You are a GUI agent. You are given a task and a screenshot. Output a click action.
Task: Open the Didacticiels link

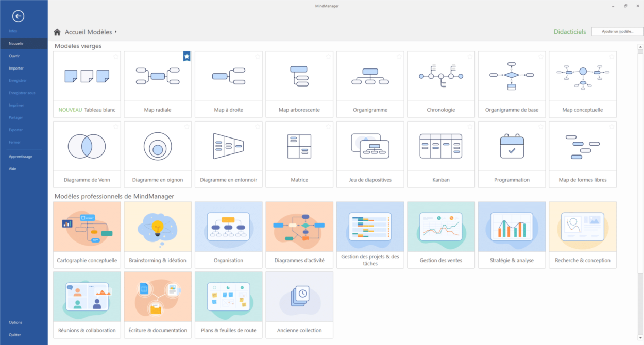pyautogui.click(x=569, y=32)
